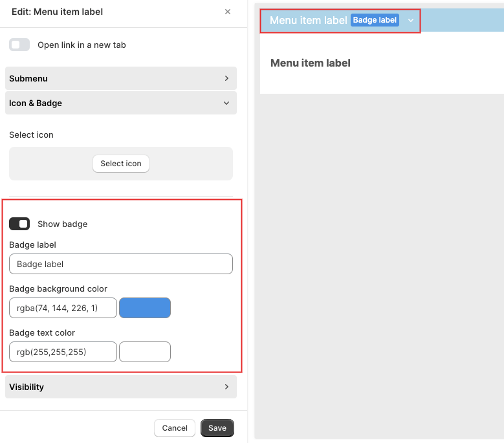
Task: Click the Badge label badge in preview
Action: 375,20
